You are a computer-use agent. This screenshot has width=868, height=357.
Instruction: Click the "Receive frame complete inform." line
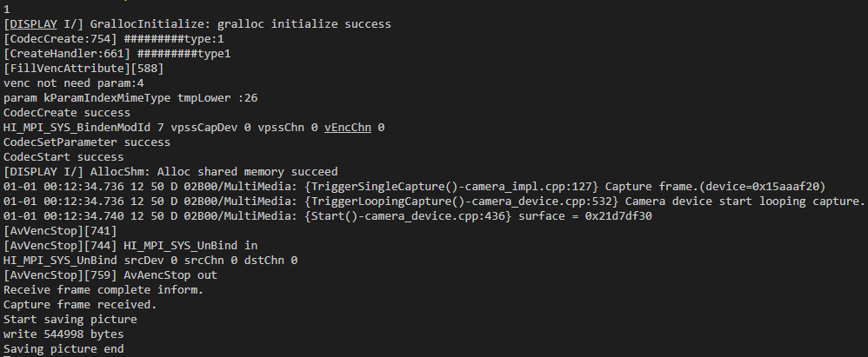pyautogui.click(x=103, y=289)
